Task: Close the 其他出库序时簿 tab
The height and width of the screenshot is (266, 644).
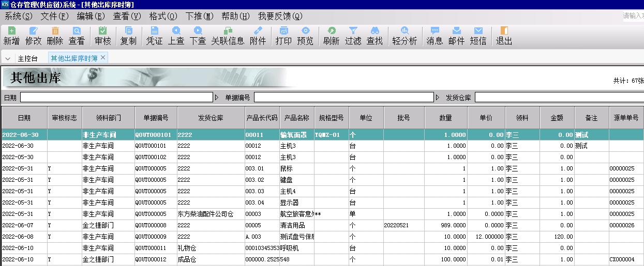Action: tap(103, 57)
